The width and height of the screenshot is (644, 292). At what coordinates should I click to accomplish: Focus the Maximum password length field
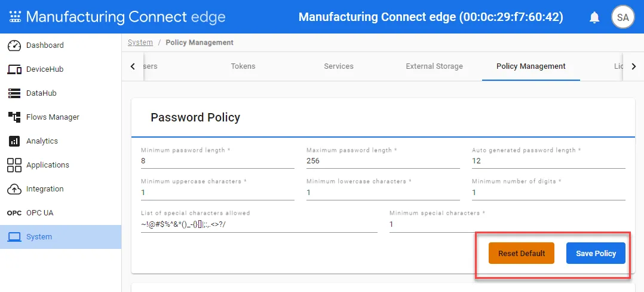pyautogui.click(x=383, y=161)
